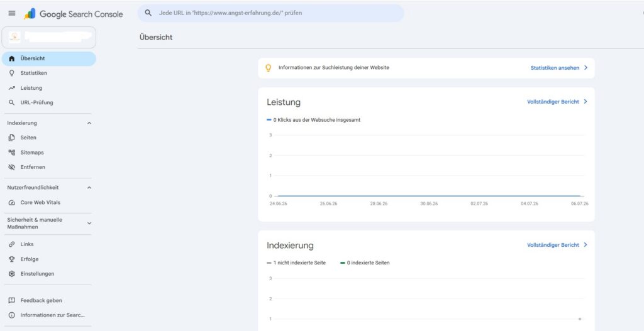
Task: Click the Übersicht home icon
Action: pos(11,58)
